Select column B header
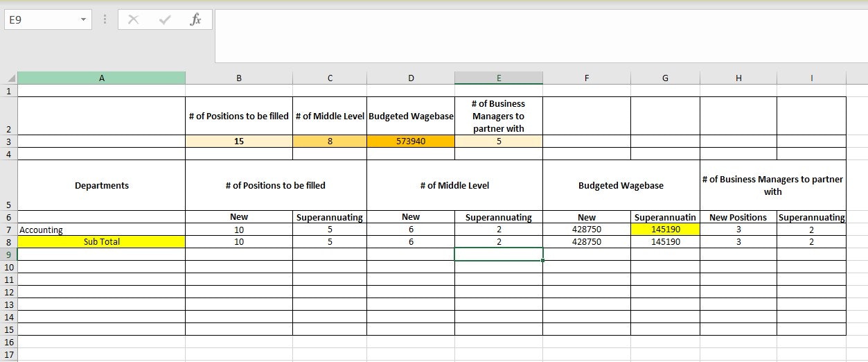 coord(239,78)
